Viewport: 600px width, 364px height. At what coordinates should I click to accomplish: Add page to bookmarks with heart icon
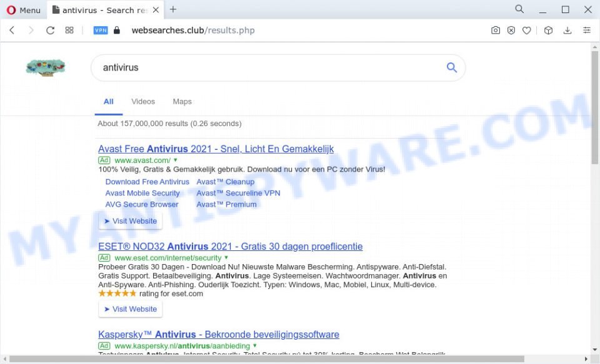point(527,30)
